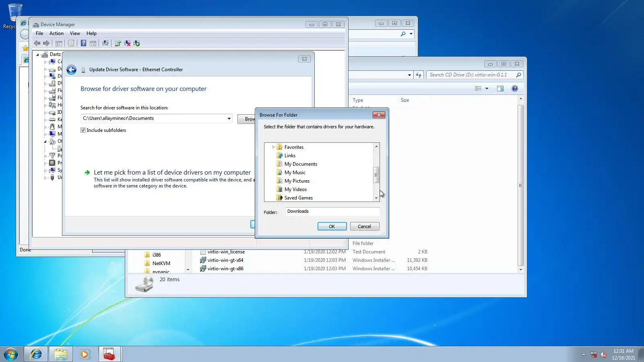Open the View menu in Device Manager
The height and width of the screenshot is (362, 644).
[x=75, y=33]
